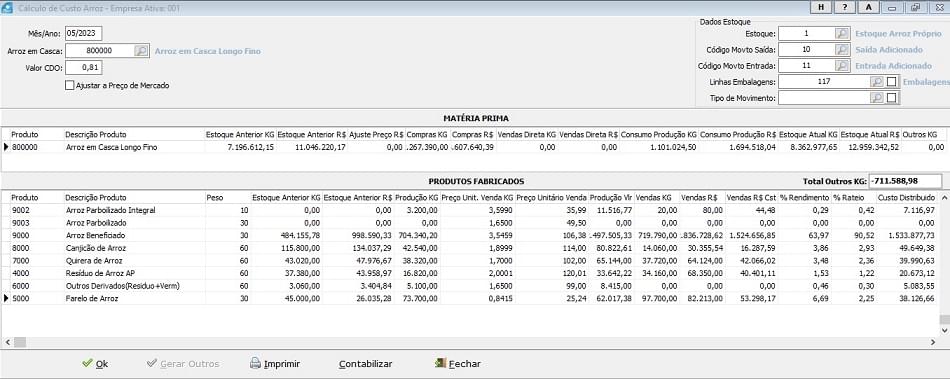Click the horizontal scrollbar thumb of products grid
The width and height of the screenshot is (950, 379).
click(x=20, y=342)
